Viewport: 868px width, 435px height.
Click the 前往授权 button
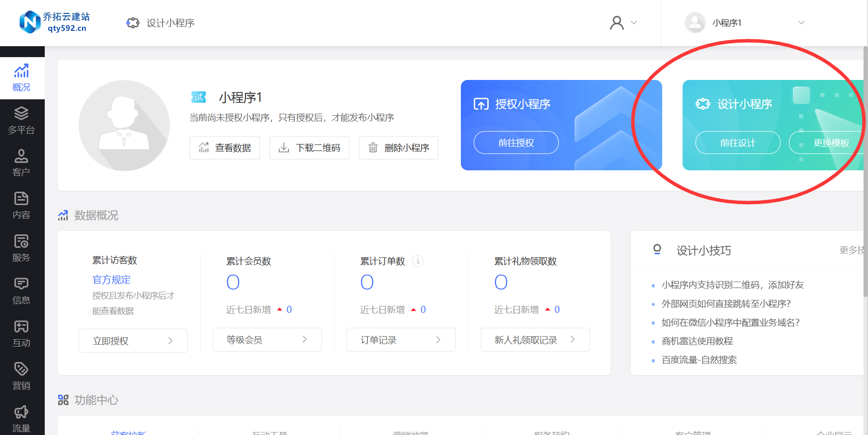tap(516, 143)
